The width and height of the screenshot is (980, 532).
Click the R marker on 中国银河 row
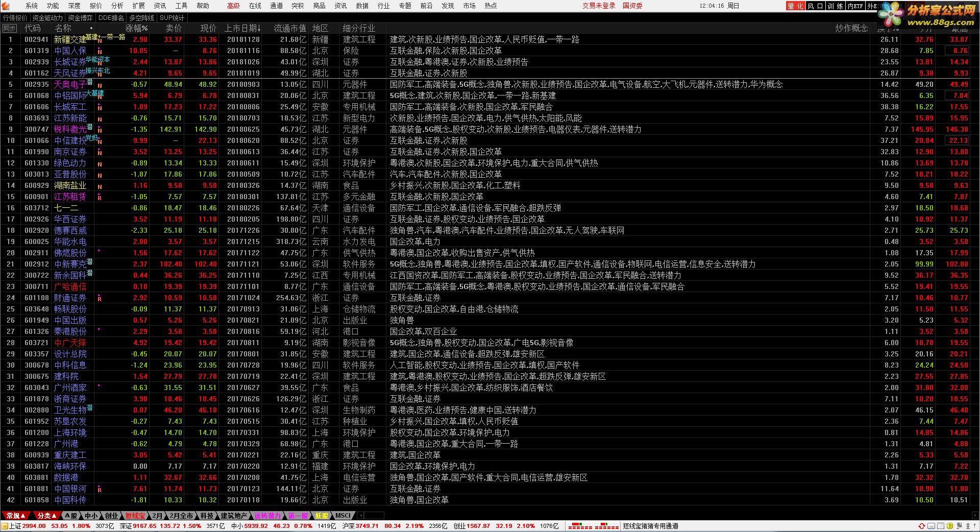(100, 489)
